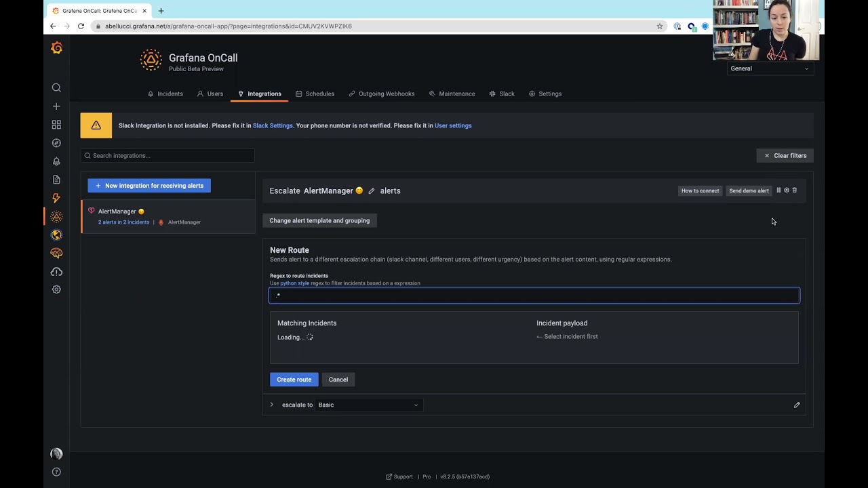This screenshot has width=868, height=488.
Task: Switch to the Incidents tab
Action: pos(165,94)
